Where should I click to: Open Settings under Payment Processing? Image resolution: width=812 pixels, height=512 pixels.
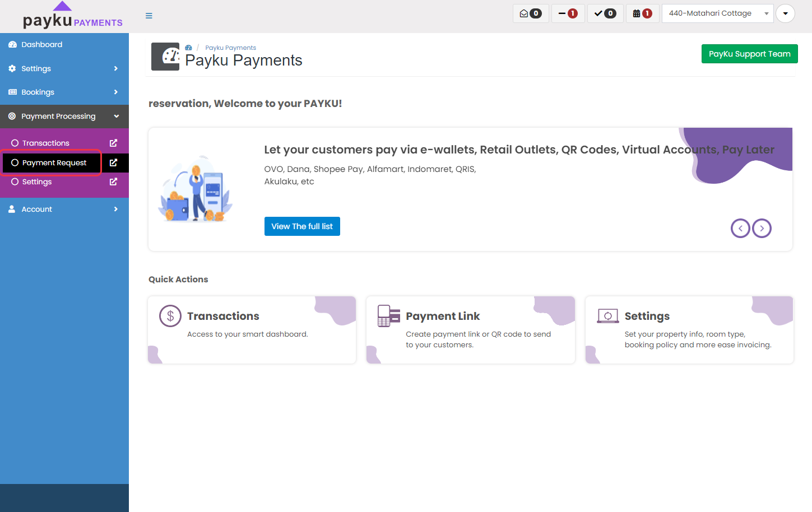point(37,182)
